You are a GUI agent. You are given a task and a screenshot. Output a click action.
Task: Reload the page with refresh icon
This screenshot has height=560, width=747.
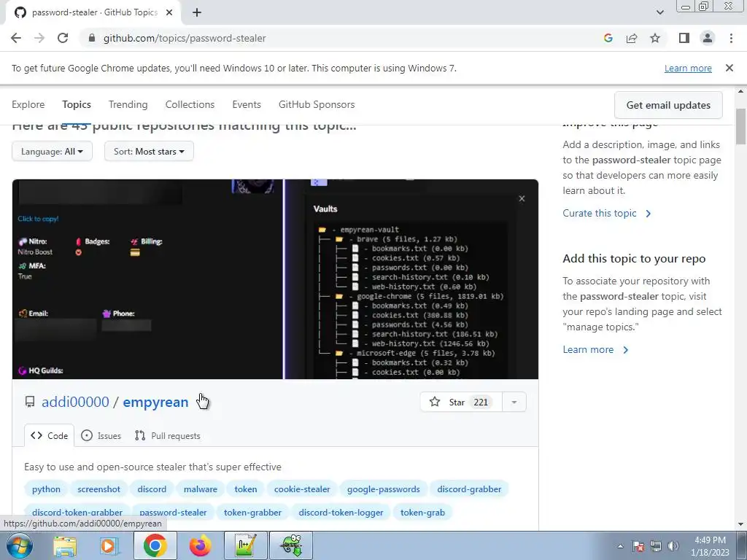[x=63, y=38]
